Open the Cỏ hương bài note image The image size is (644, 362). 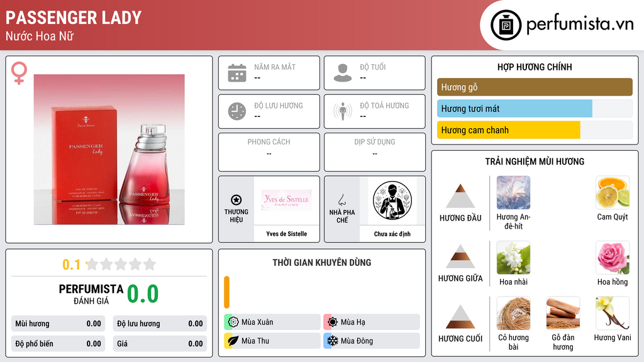[x=513, y=313]
